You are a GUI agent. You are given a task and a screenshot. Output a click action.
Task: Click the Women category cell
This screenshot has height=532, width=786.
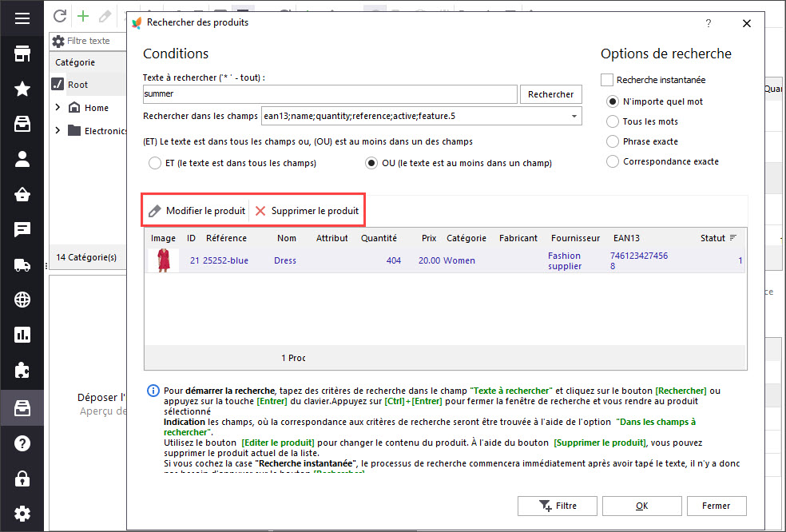459,260
